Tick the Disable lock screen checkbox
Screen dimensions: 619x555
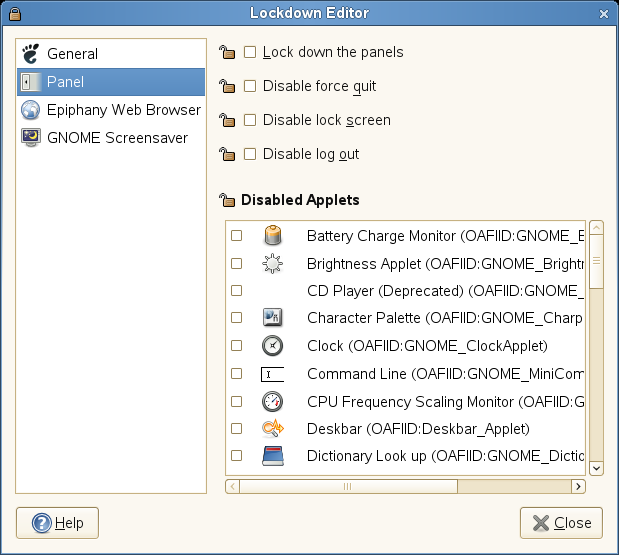pos(249,120)
